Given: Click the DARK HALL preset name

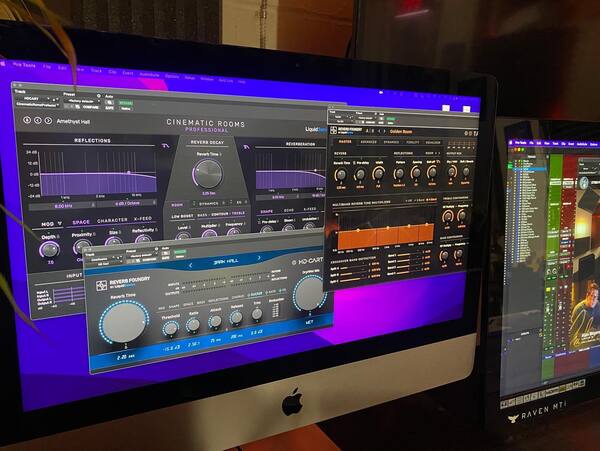Looking at the screenshot, I should (x=225, y=261).
